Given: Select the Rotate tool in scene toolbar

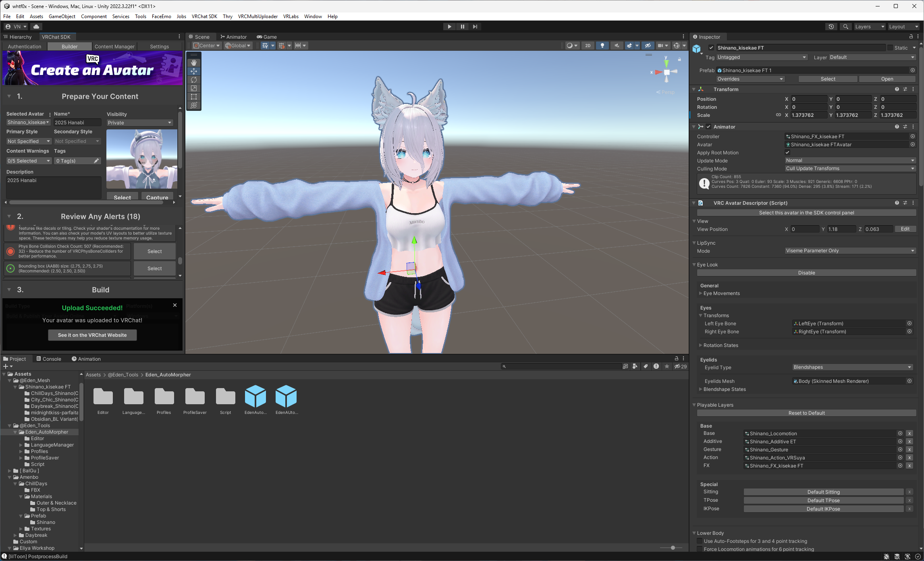Looking at the screenshot, I should (x=194, y=80).
